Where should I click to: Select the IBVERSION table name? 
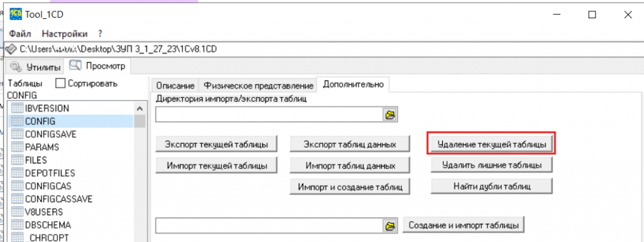click(x=47, y=108)
